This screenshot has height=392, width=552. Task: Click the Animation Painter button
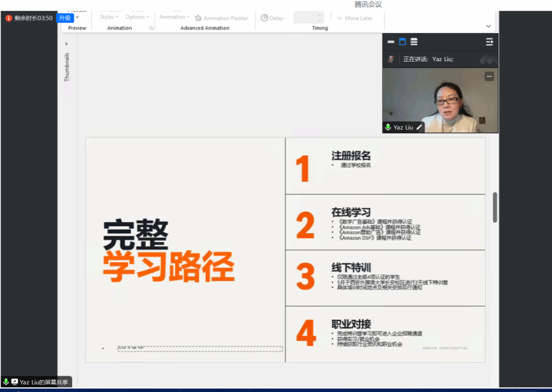[221, 18]
